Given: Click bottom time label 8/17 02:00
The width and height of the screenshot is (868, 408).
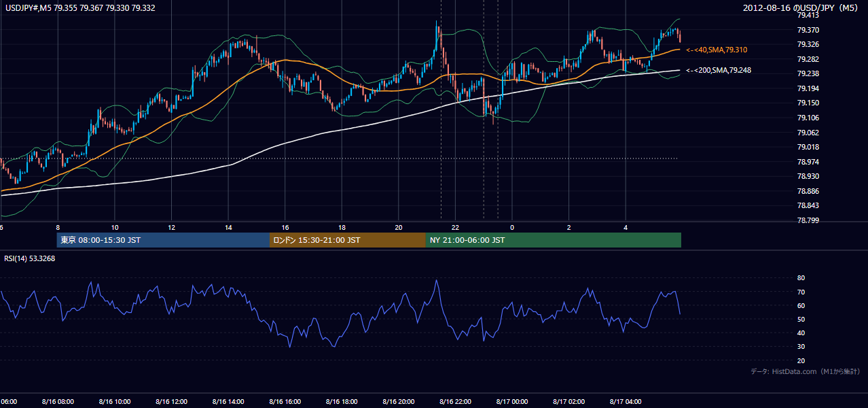Looking at the screenshot, I should coord(568,401).
